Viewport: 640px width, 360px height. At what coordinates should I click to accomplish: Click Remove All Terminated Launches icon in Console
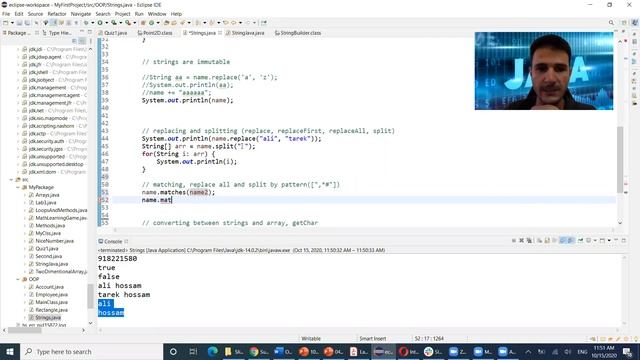[x=529, y=241]
